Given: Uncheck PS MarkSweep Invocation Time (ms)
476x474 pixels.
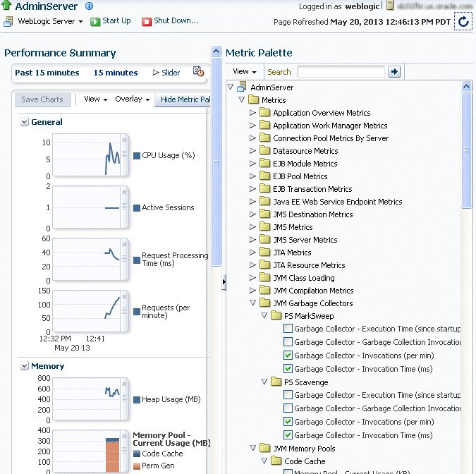Looking at the screenshot, I should click(288, 369).
